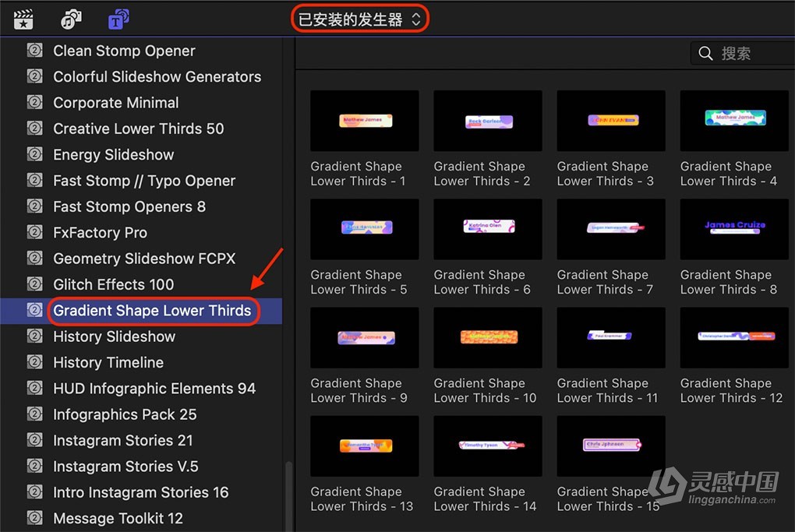
Task: Select Infographics Pack 25 category
Action: [x=125, y=414]
